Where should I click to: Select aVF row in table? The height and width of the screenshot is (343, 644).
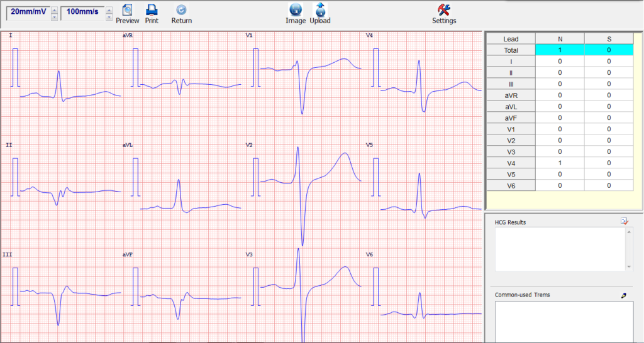pos(560,117)
